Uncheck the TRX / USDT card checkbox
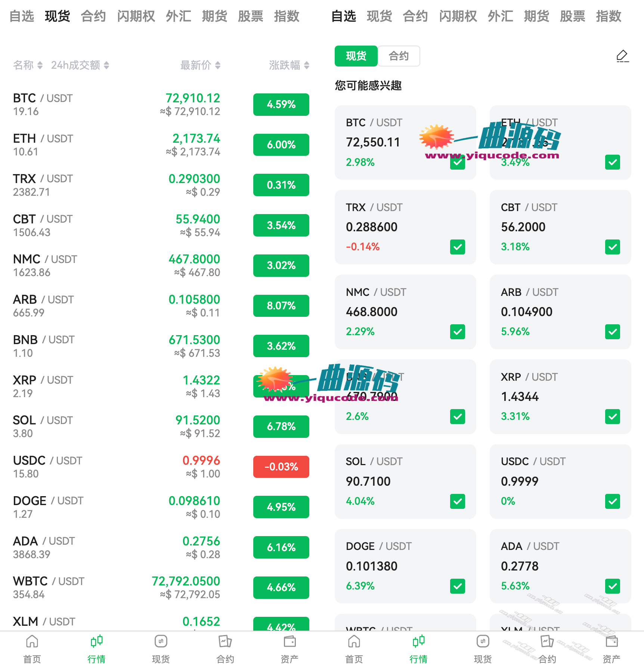 (458, 247)
